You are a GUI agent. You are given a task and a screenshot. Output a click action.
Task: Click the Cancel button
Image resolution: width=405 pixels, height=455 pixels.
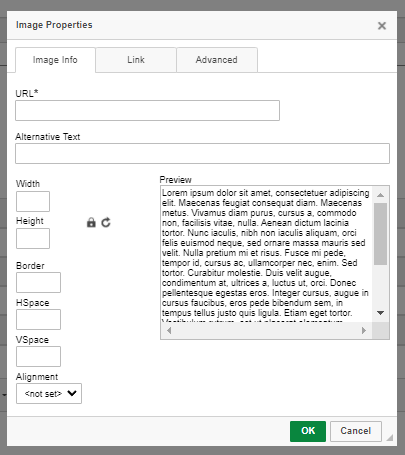[x=356, y=431]
